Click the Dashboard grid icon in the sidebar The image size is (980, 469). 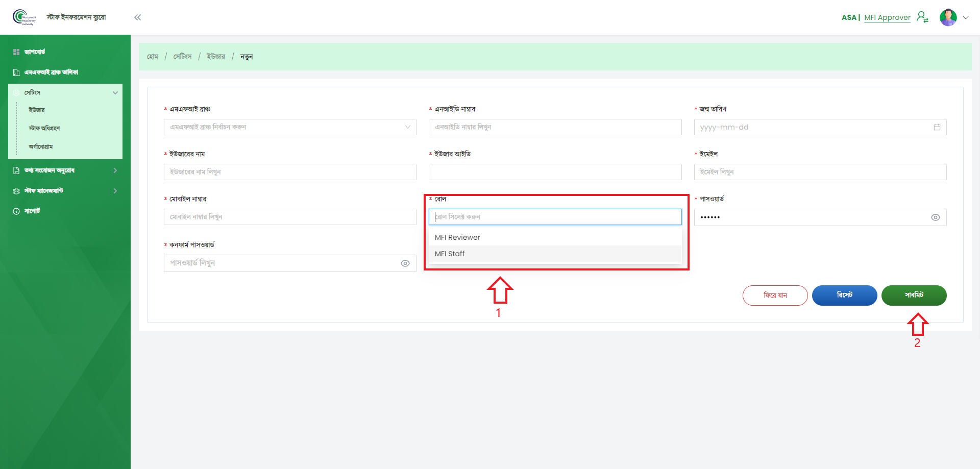coord(16,52)
